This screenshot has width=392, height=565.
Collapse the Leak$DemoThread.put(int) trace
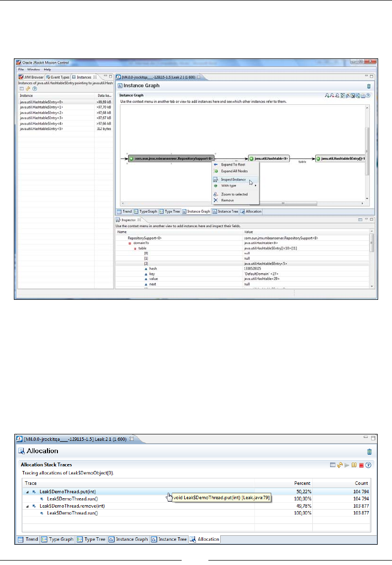click(27, 492)
